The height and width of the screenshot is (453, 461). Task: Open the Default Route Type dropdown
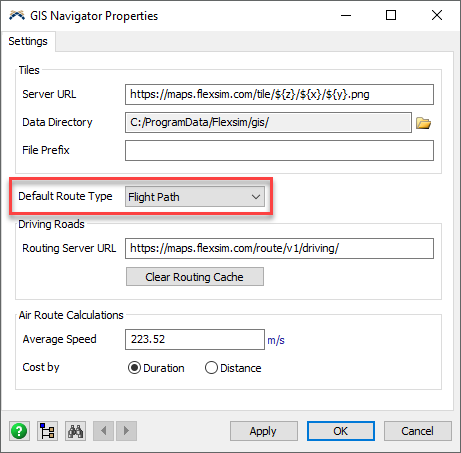(195, 197)
